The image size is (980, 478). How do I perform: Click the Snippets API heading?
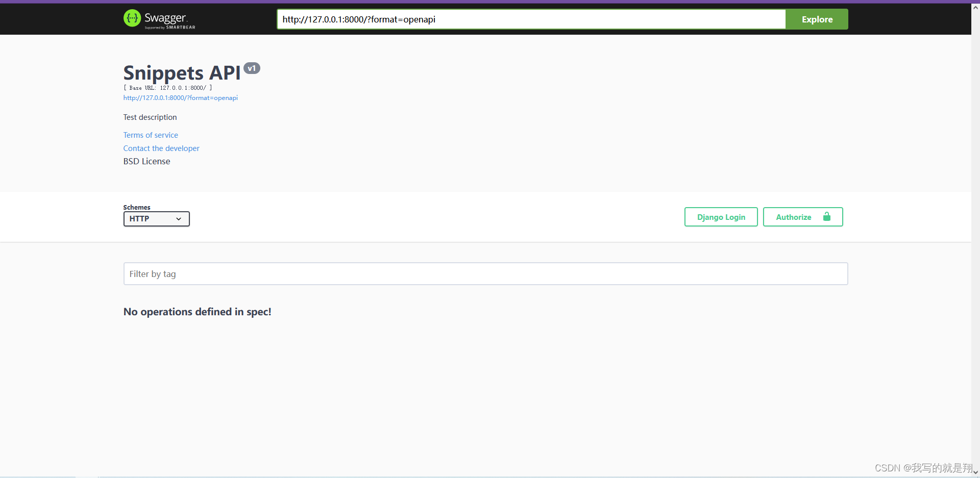coord(181,72)
